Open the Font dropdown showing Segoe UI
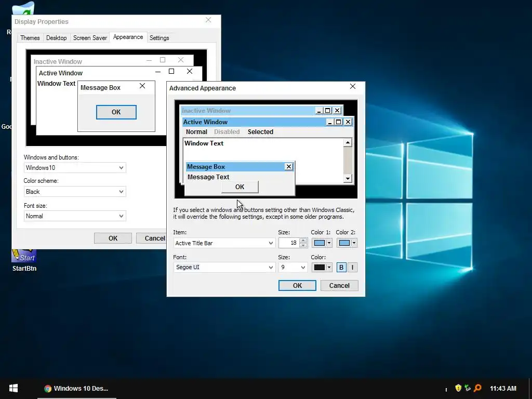Viewport: 532px width, 399px height. point(224,268)
